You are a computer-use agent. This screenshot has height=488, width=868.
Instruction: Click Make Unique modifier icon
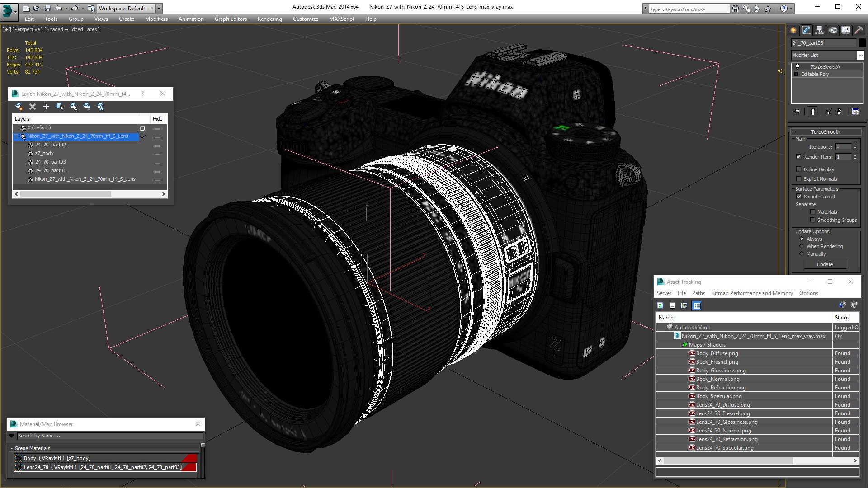828,111
